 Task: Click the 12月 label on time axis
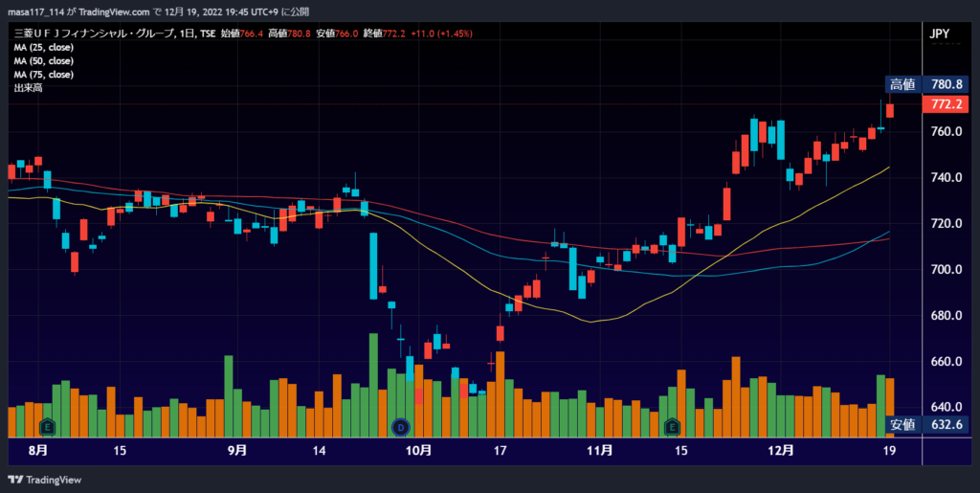781,450
